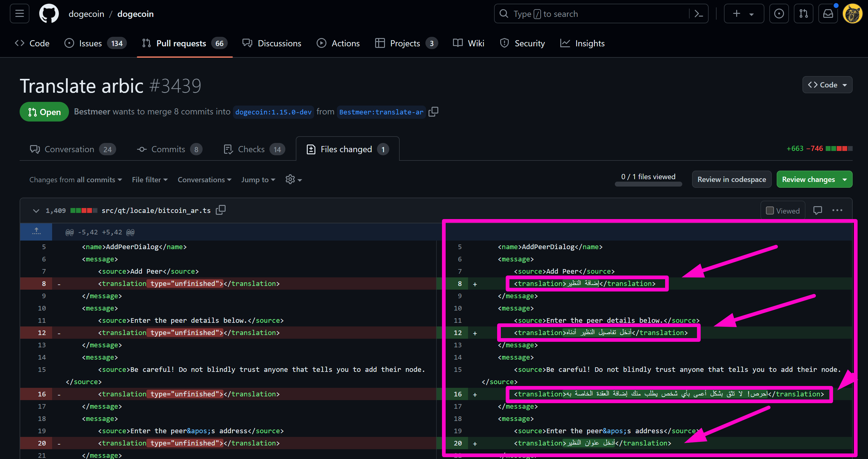Screen dimensions: 868x459
Task: Click added line number 20 on right
Action: click(x=458, y=443)
